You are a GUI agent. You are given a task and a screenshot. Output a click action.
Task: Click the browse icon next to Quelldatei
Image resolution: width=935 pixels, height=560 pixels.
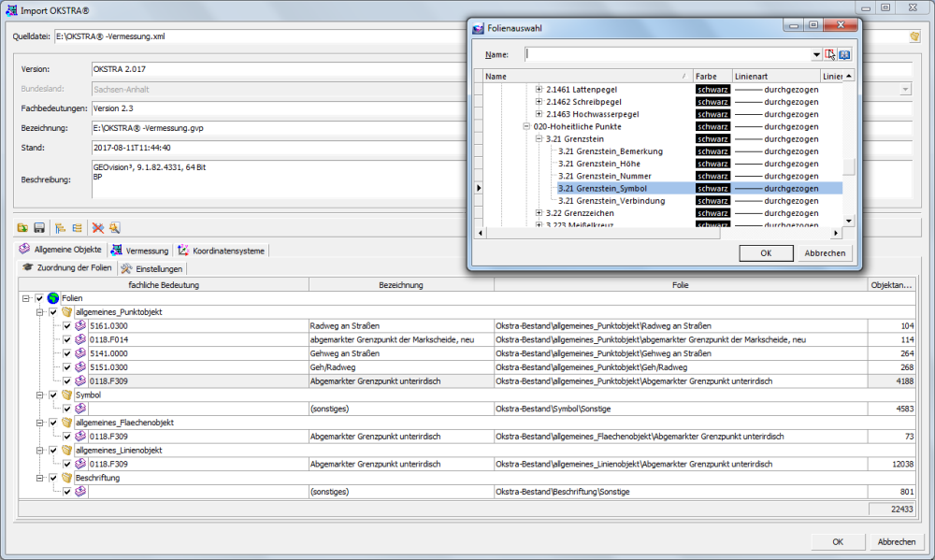tap(914, 36)
